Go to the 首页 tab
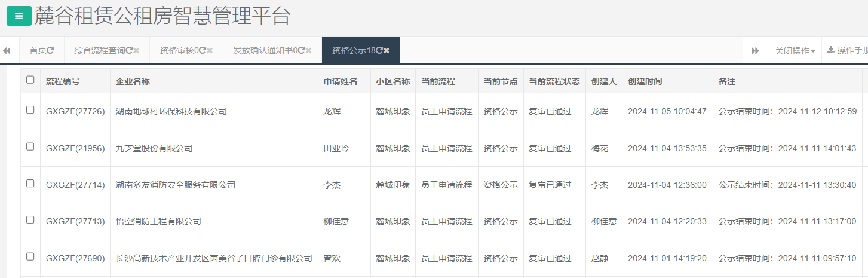The width and height of the screenshot is (868, 278). pos(38,51)
